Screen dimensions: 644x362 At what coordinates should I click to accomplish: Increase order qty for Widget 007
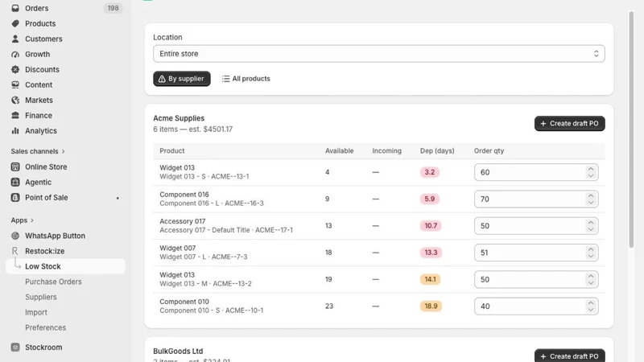pyautogui.click(x=591, y=249)
